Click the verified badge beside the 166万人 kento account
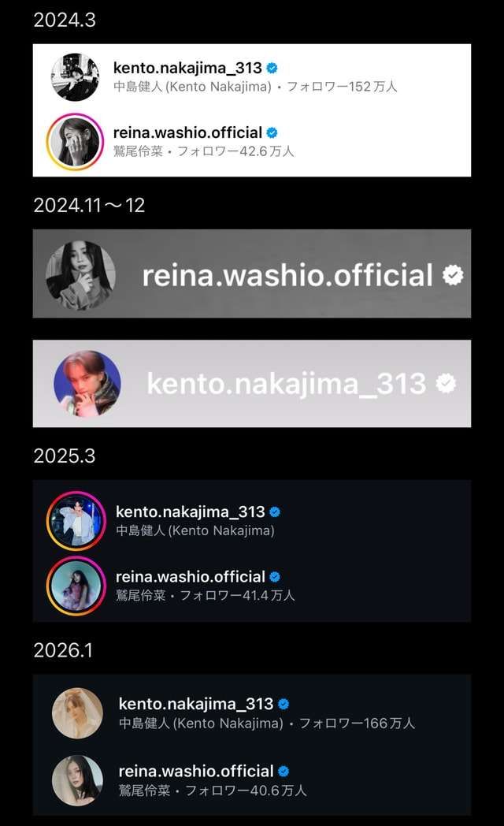Image resolution: width=504 pixels, height=826 pixels. (283, 704)
